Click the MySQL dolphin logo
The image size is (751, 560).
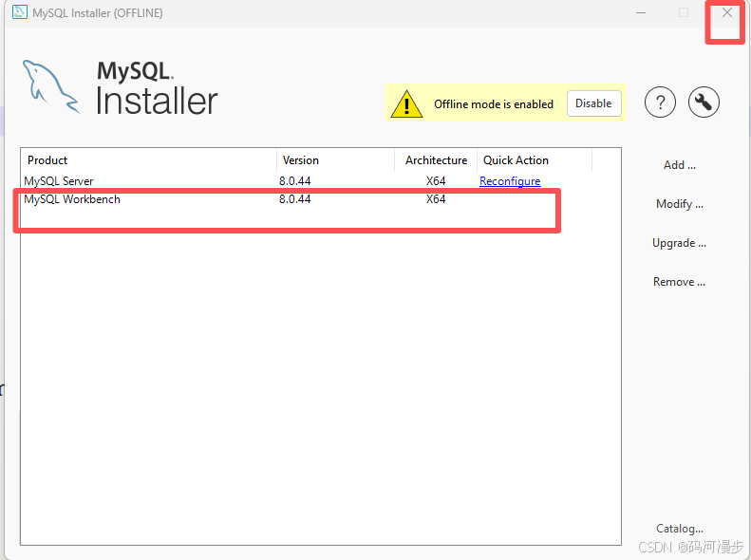[50, 86]
